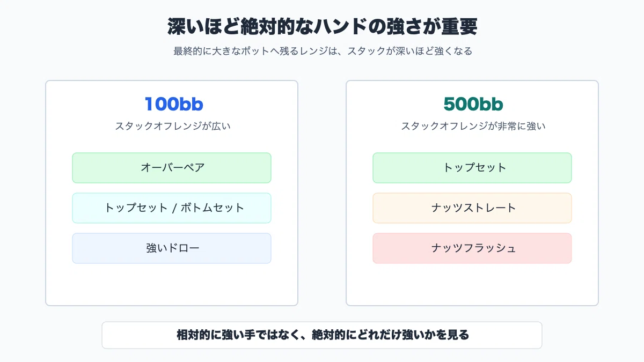Click the 強いドロー blue box
Screen dimensions: 644x362
172,248
